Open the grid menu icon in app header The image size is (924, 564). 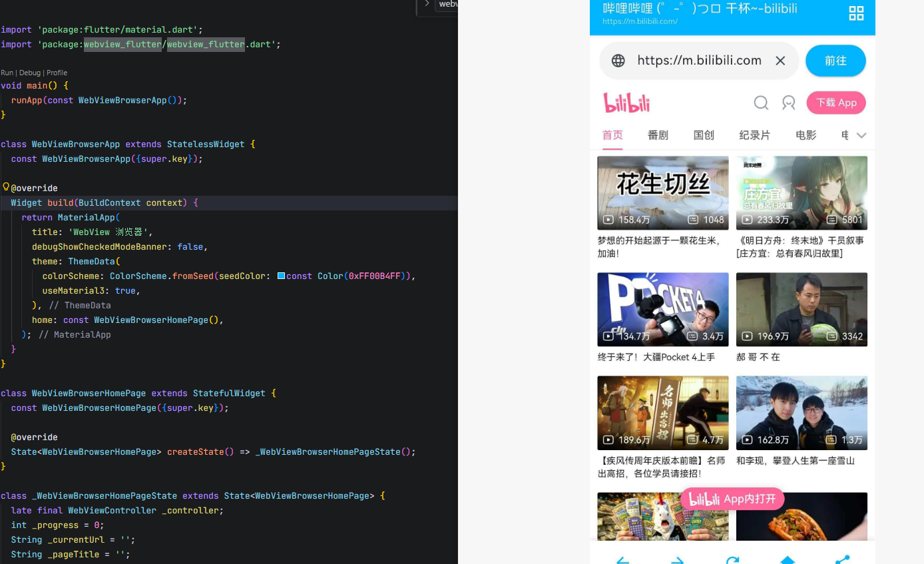pyautogui.click(x=856, y=13)
